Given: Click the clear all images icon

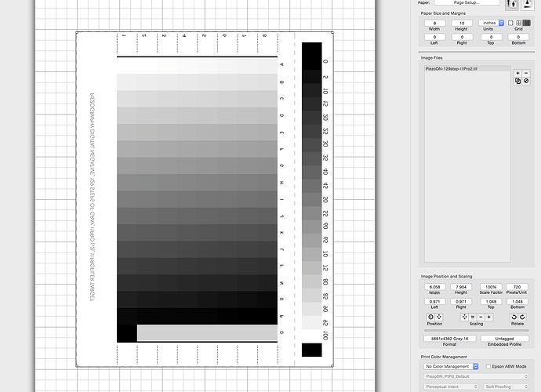Looking at the screenshot, I should click(527, 81).
